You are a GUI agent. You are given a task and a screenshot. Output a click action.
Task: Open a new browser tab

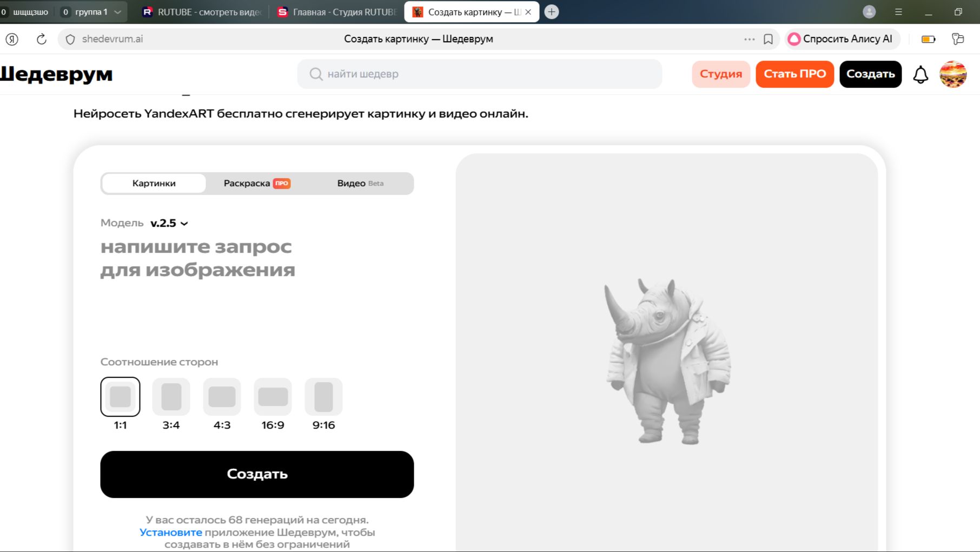click(552, 12)
